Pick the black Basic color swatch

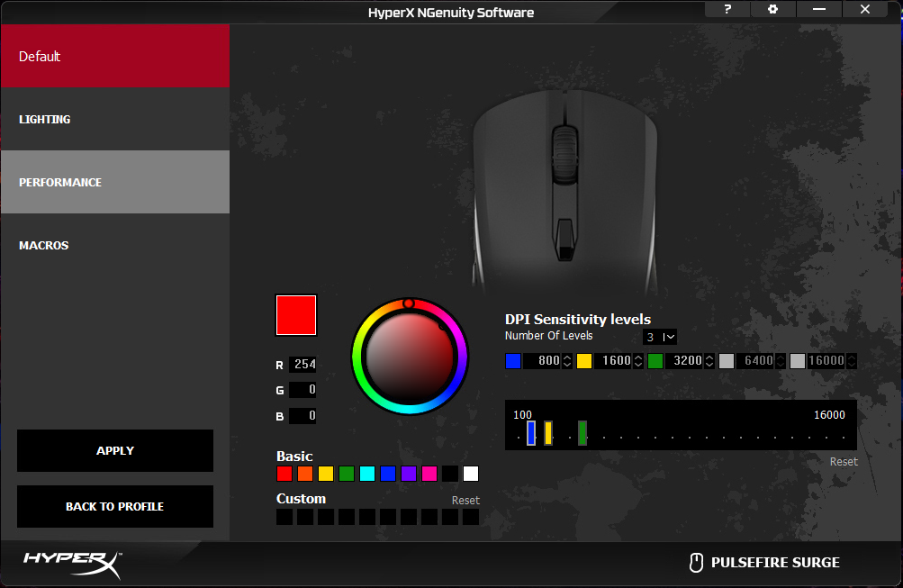[x=450, y=474]
